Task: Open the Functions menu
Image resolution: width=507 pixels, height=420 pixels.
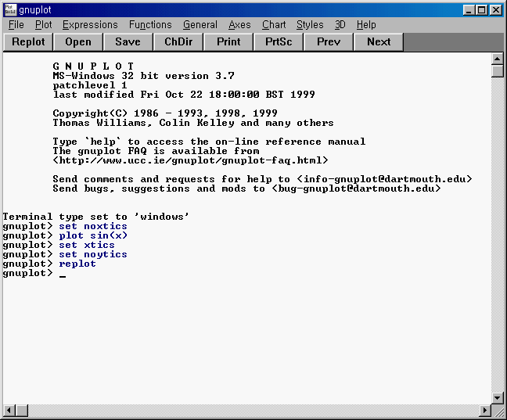Action: tap(150, 24)
